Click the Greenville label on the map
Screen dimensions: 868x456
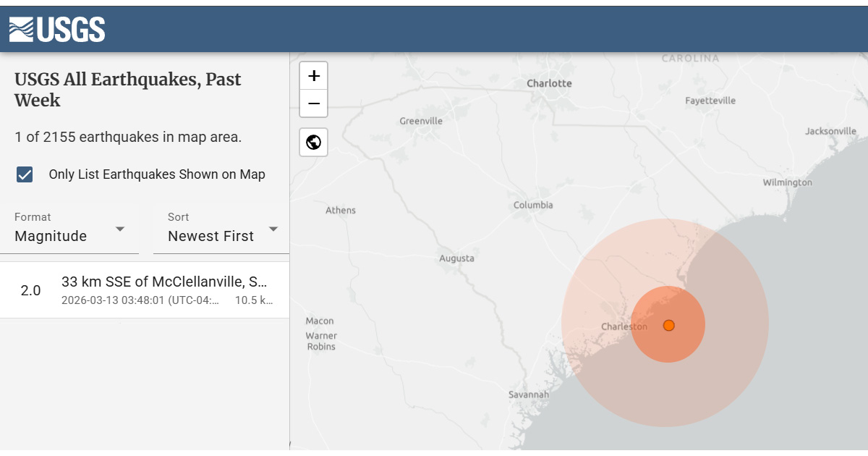(x=421, y=121)
